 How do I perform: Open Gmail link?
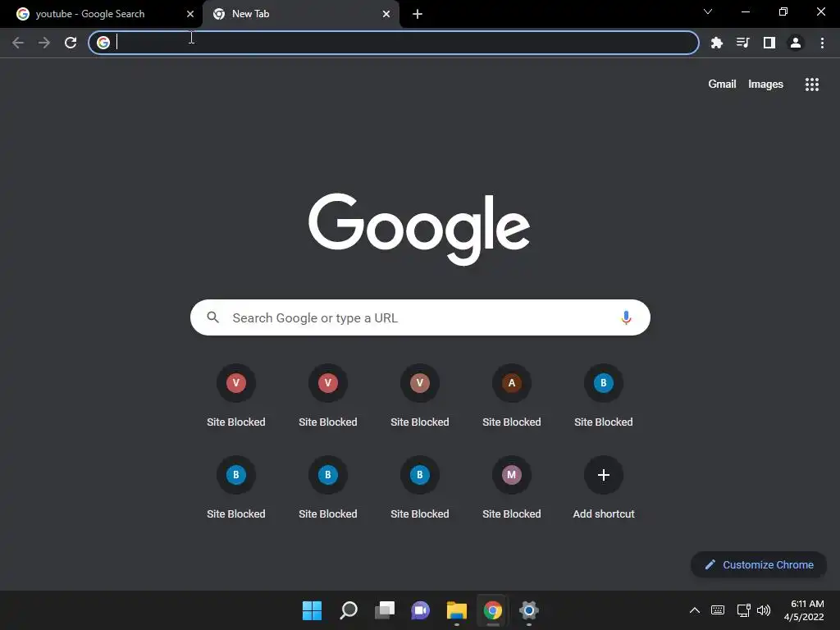[722, 84]
